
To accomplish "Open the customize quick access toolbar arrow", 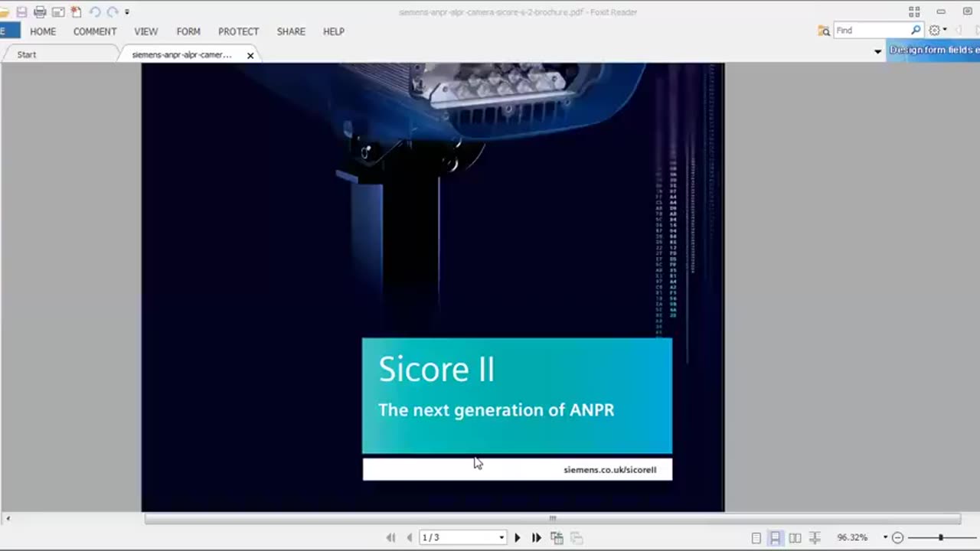I will (127, 12).
